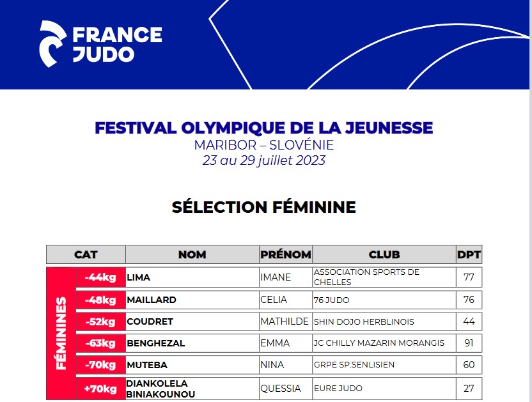Select the first name MATHILDE cell

point(285,321)
